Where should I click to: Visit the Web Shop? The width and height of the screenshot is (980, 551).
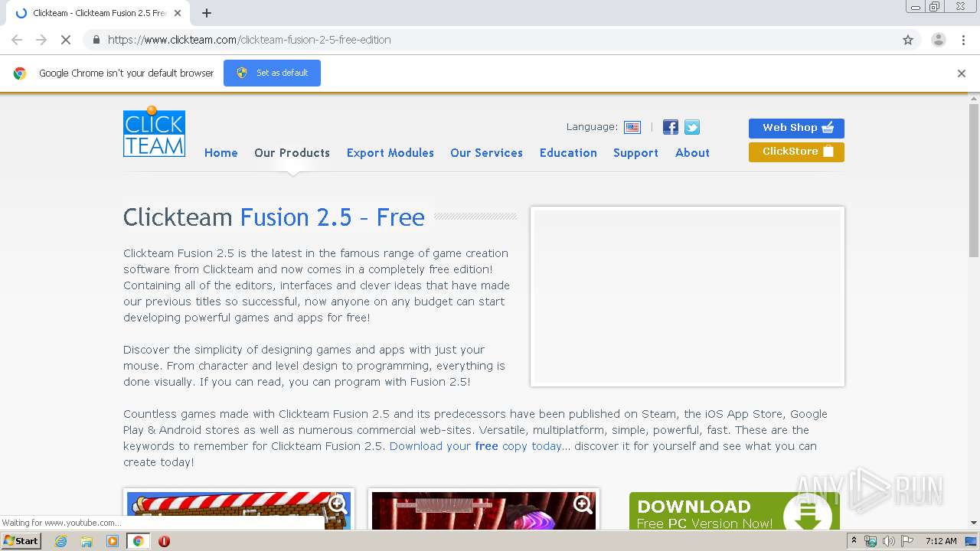pyautogui.click(x=796, y=128)
